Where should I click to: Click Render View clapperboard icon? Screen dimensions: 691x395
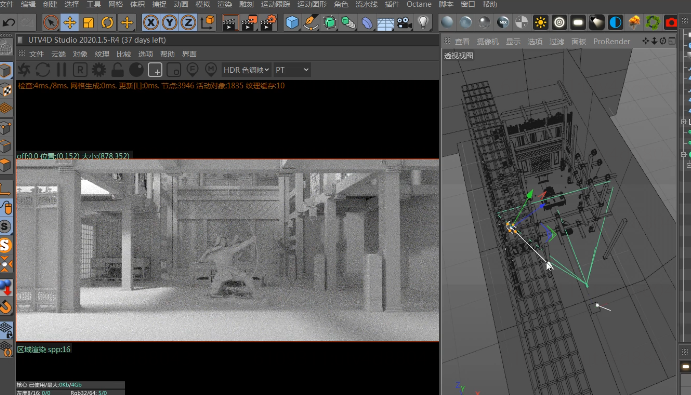[x=230, y=22]
